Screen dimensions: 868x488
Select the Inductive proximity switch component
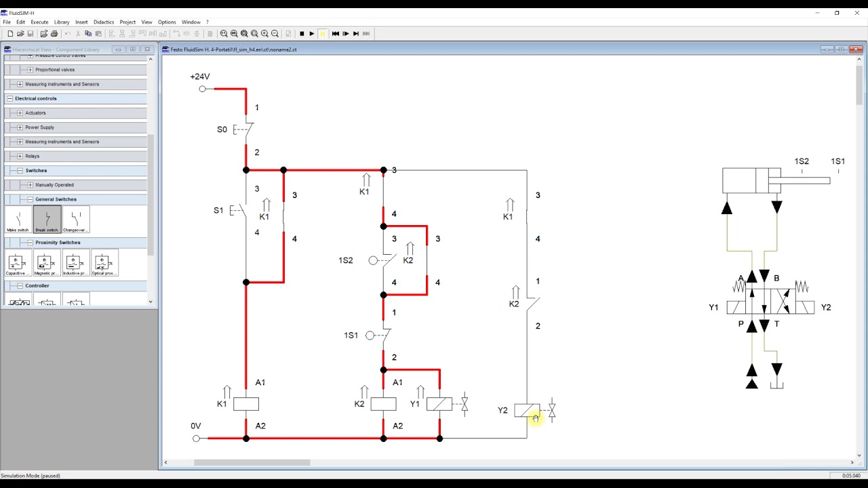point(75,263)
